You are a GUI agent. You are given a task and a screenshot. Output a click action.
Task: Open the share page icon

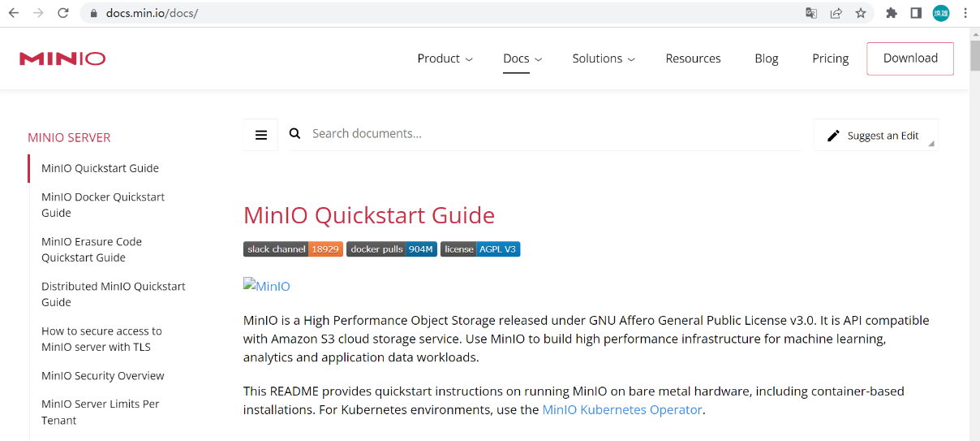click(836, 13)
